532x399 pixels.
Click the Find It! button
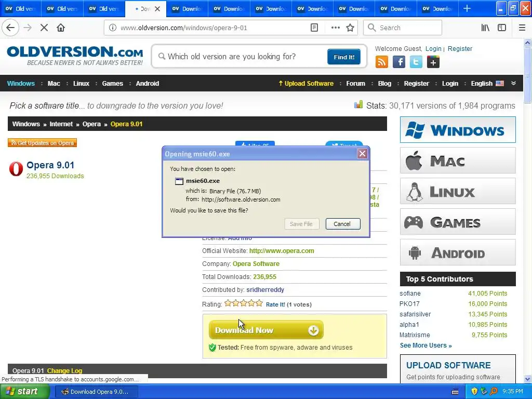click(344, 57)
